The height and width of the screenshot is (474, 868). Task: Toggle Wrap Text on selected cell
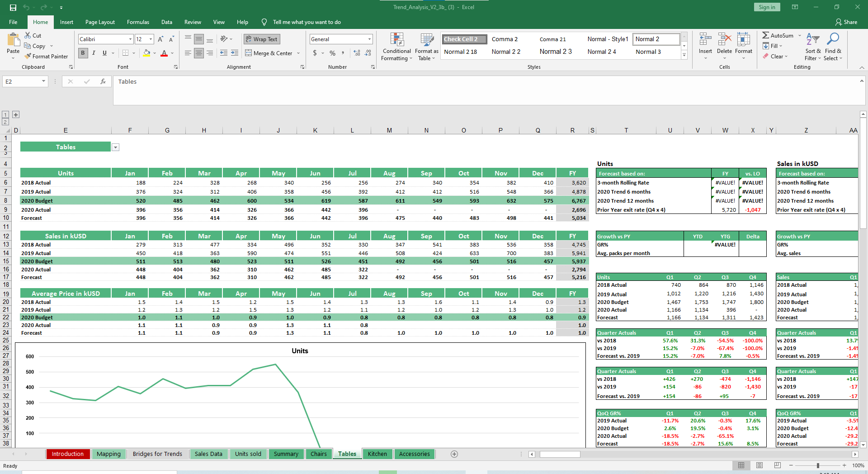262,39
